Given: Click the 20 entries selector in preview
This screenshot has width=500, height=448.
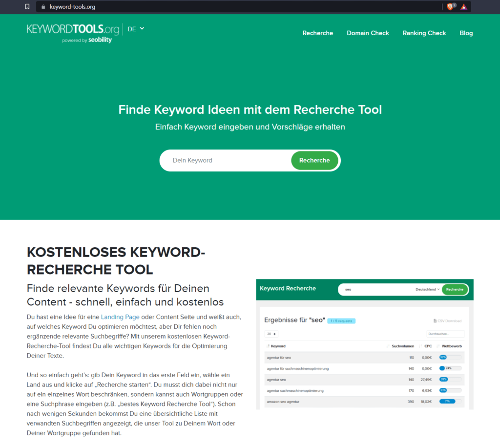Looking at the screenshot, I should coord(271,334).
